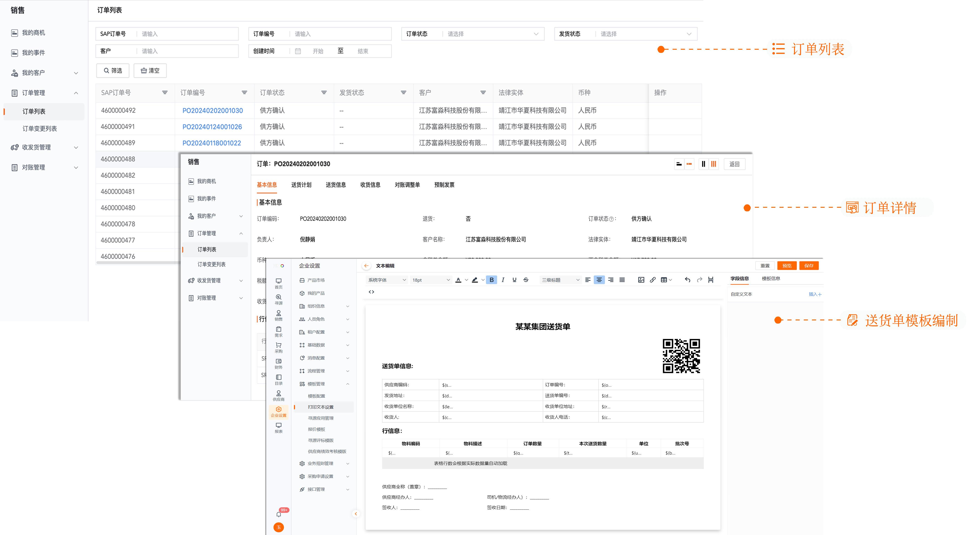Select 订单变更列表 in main sidebar
Viewport: 980px width, 535px height.
(40, 129)
